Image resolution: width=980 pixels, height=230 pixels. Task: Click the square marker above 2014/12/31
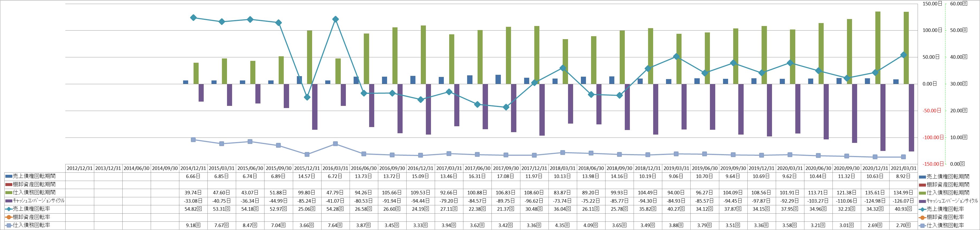click(x=193, y=140)
